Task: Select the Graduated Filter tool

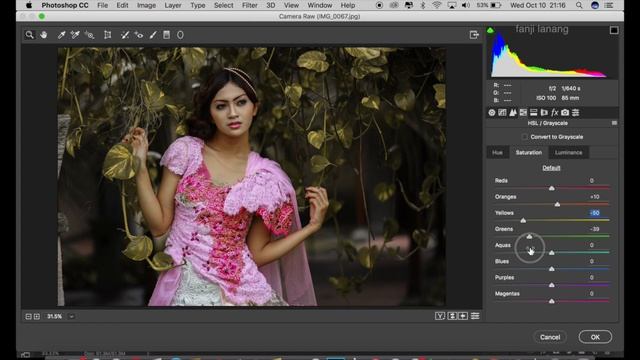Action: point(167,35)
